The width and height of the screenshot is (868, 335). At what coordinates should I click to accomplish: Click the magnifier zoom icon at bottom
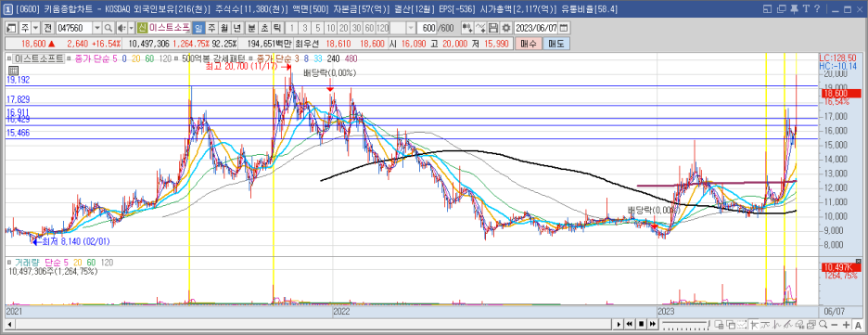pos(823,324)
